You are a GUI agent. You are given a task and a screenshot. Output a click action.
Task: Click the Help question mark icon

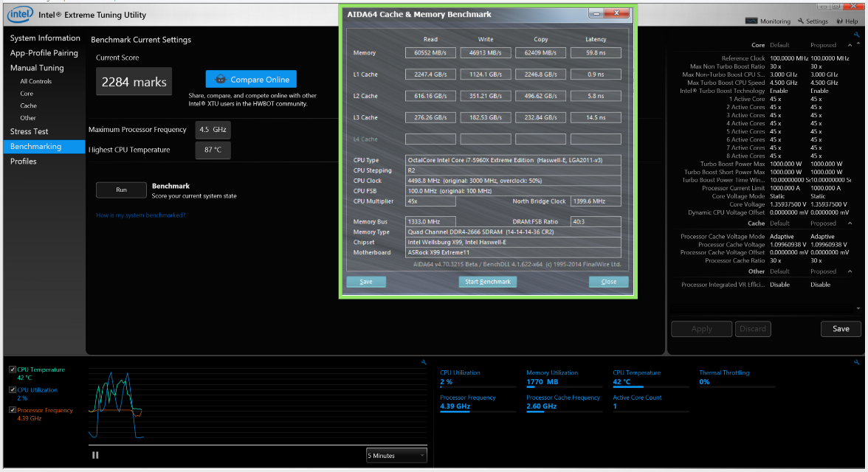coord(839,21)
